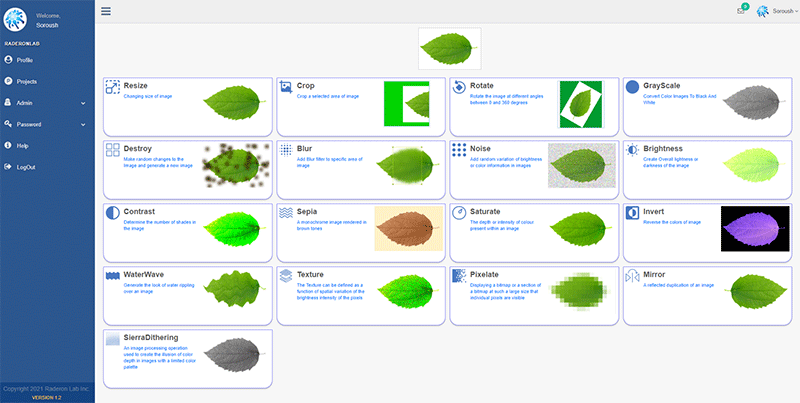Open the Soroush user dropdown
The height and width of the screenshot is (403, 800).
(x=777, y=11)
